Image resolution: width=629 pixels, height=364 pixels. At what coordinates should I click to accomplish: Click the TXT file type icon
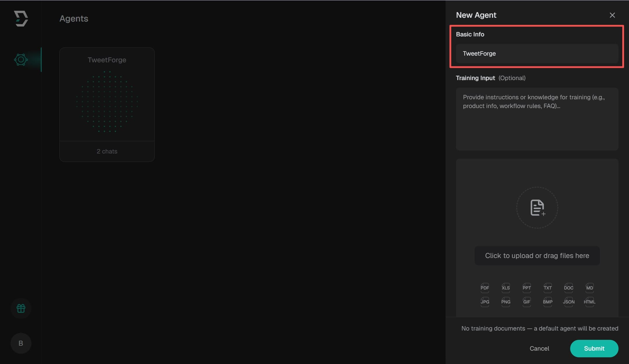547,288
